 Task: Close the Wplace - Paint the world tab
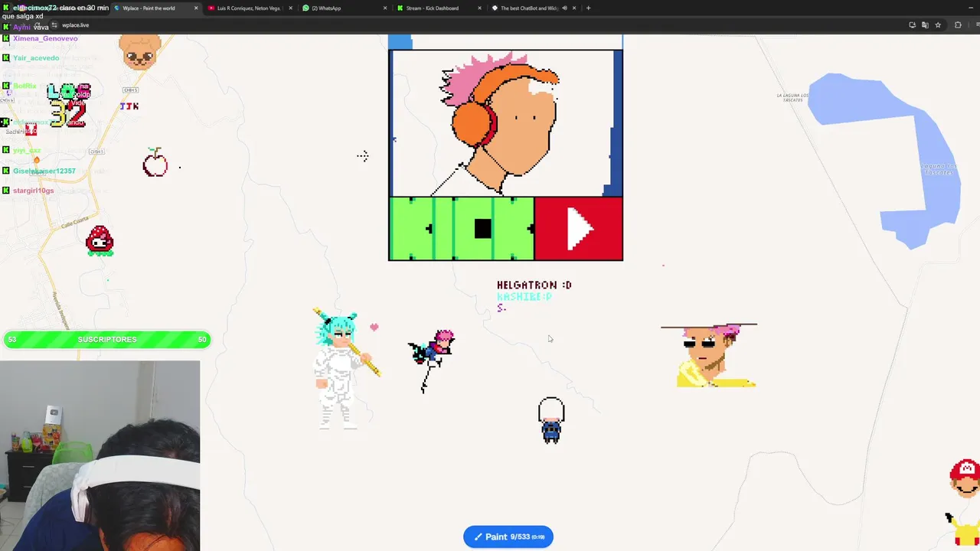(x=196, y=8)
